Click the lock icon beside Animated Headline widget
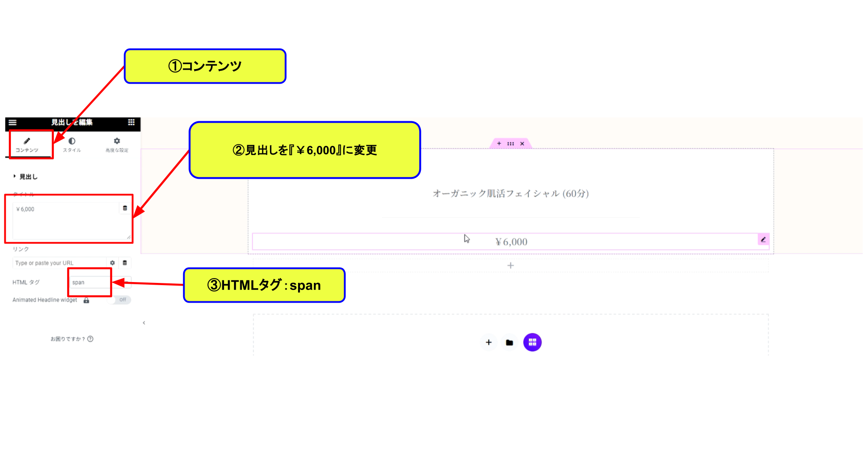The image size is (868, 473). (x=86, y=300)
